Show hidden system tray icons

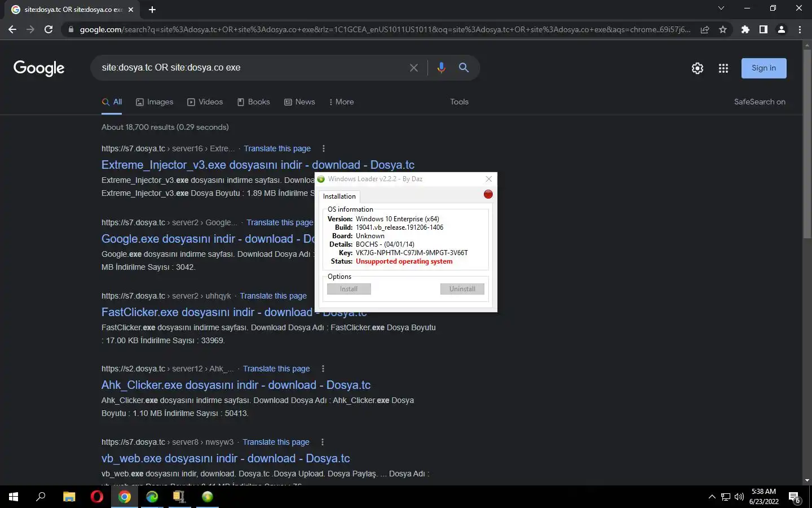click(712, 497)
